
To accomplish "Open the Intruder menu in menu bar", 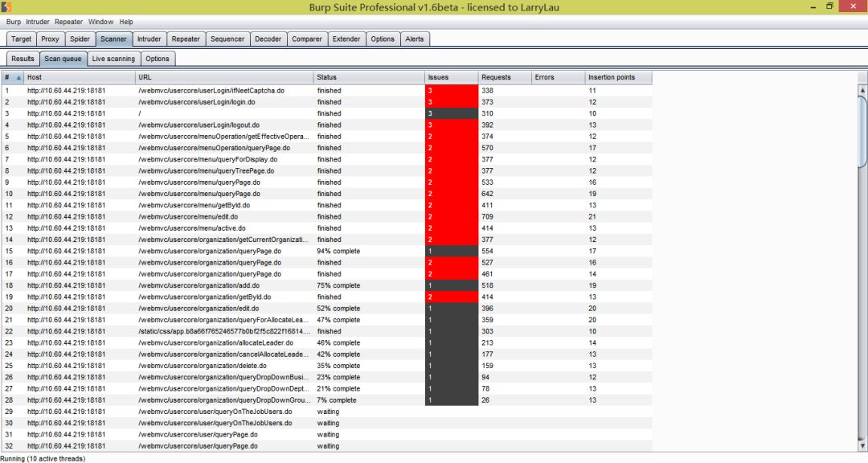I will [x=38, y=22].
